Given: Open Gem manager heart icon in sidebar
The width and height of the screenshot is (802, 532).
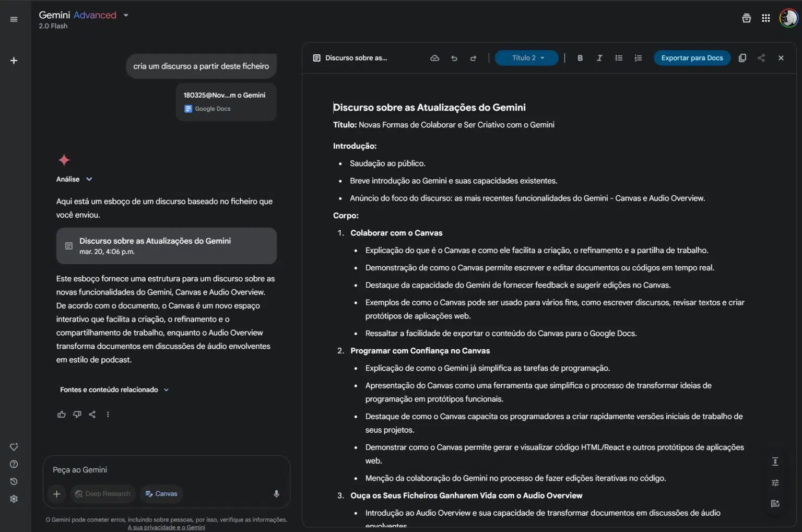Looking at the screenshot, I should (x=14, y=447).
